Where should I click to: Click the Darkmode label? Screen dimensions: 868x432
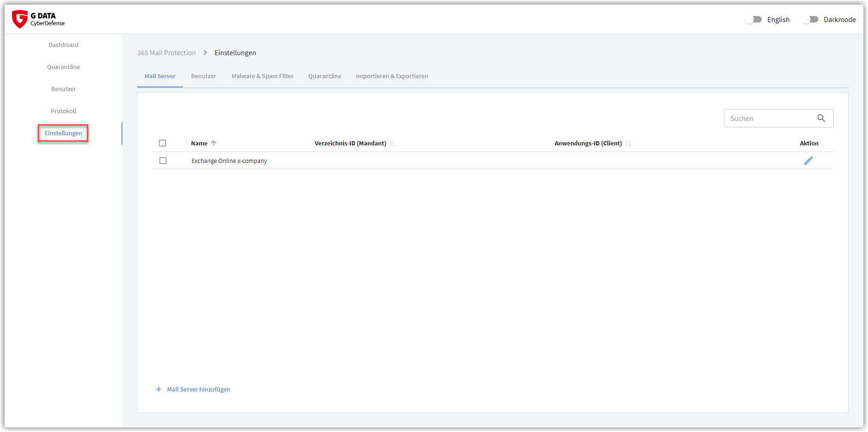[x=839, y=19]
